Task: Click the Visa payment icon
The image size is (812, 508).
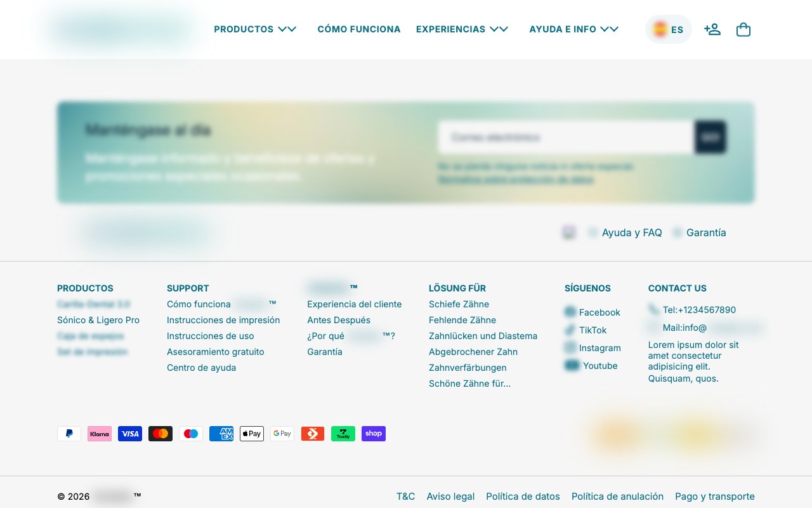Action: tap(130, 434)
